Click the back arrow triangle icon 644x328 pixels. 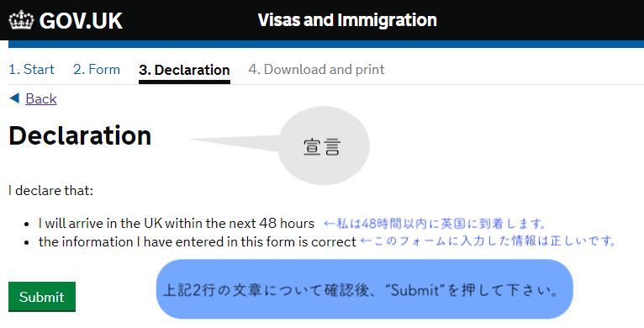pos(14,98)
